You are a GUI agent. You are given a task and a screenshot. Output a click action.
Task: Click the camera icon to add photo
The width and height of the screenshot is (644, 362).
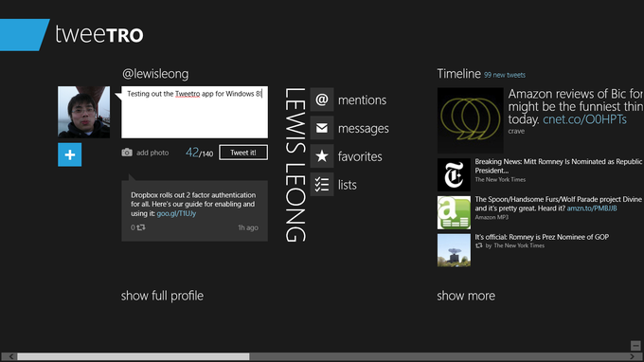click(x=127, y=153)
